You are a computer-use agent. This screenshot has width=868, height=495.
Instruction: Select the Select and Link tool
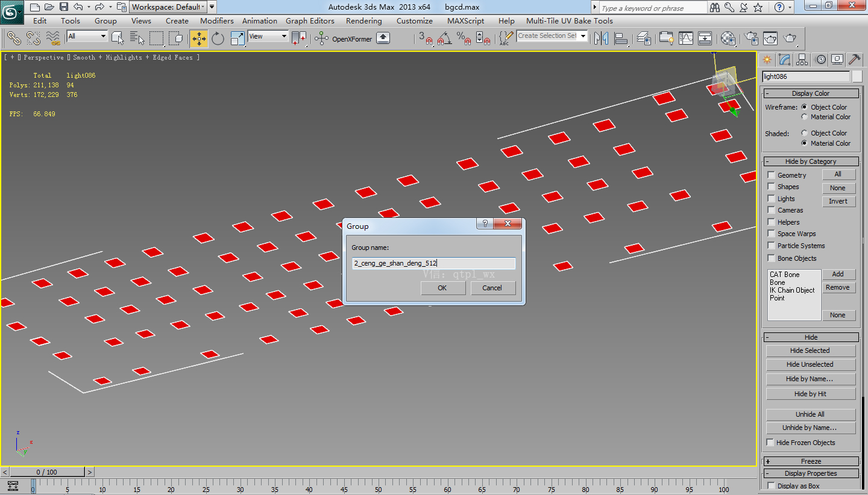click(14, 39)
